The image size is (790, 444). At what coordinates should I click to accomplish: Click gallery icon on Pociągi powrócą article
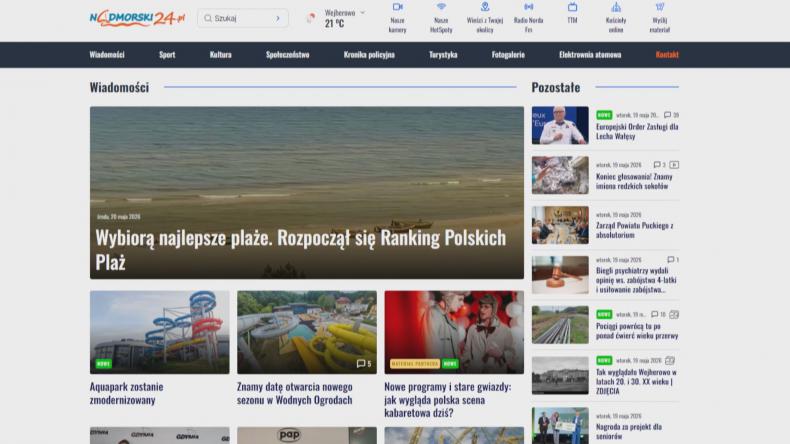pos(674,314)
